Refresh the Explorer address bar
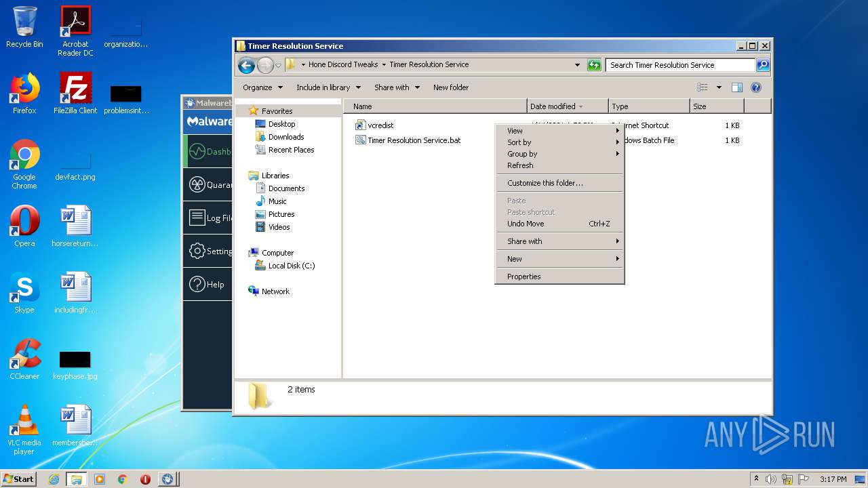Viewport: 868px width, 488px height. pos(594,65)
